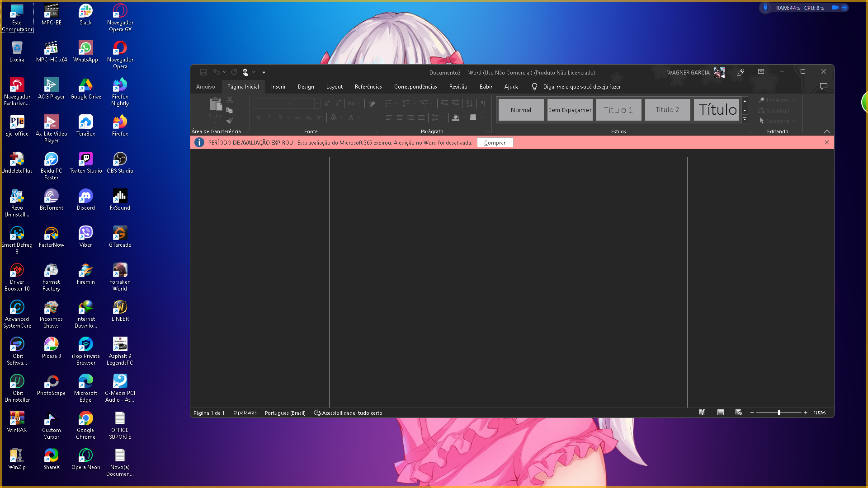Open the font name dropdown arrow
The width and height of the screenshot is (868, 488).
point(288,104)
